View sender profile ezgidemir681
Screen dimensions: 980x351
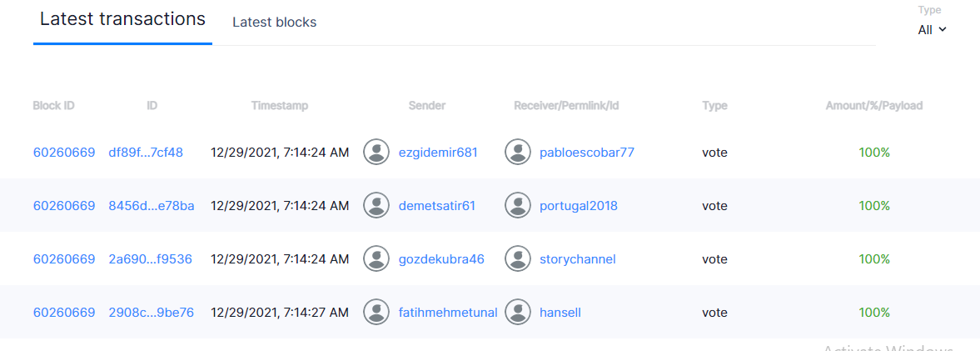click(438, 153)
